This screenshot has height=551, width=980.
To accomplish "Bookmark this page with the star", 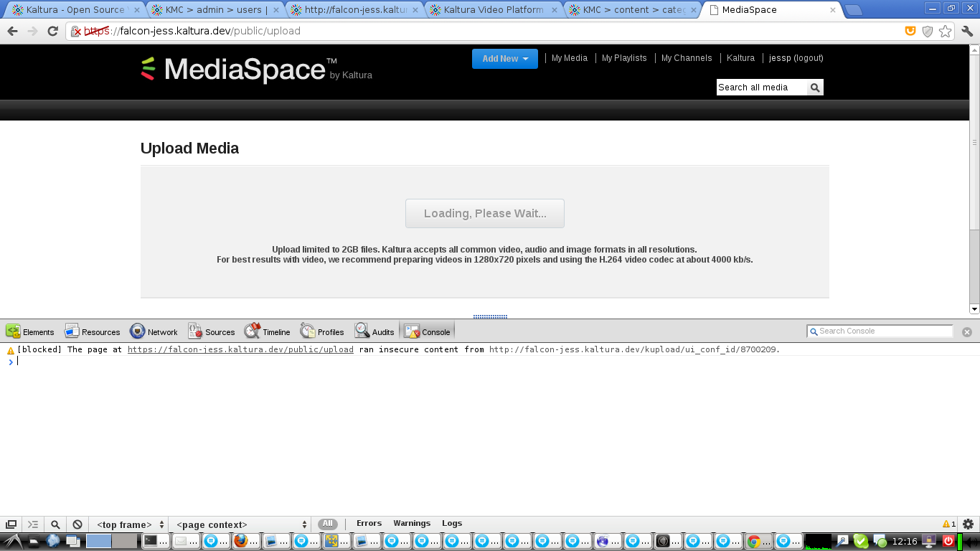I will [x=946, y=31].
